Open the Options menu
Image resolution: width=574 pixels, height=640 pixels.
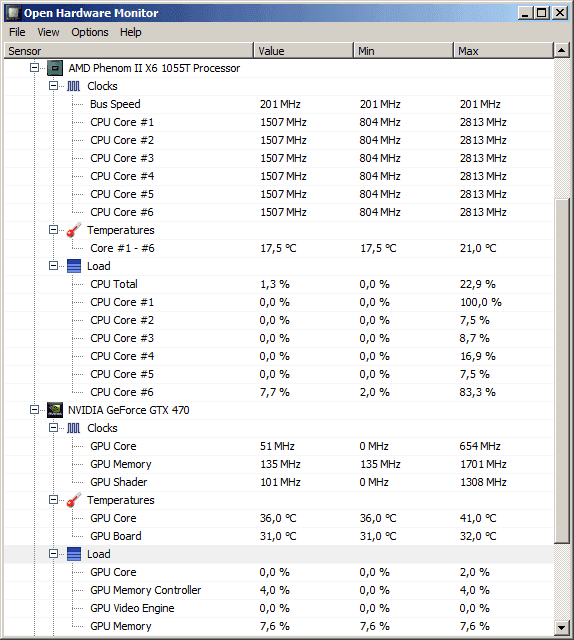click(90, 32)
